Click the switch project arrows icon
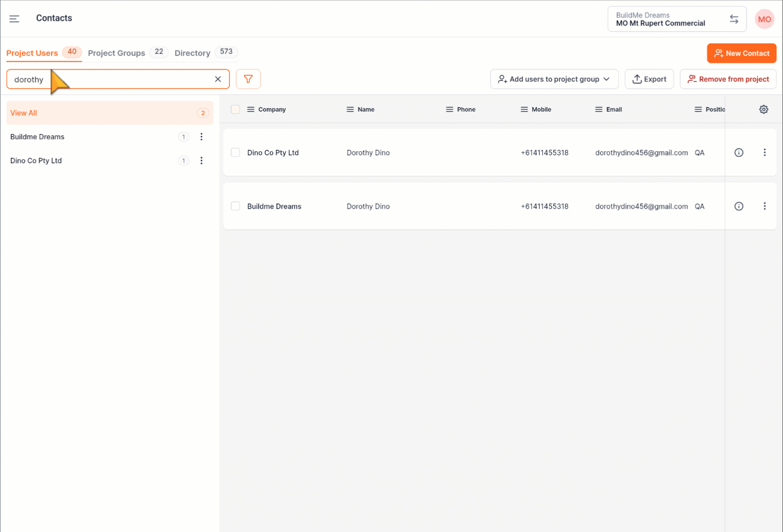 [734, 19]
